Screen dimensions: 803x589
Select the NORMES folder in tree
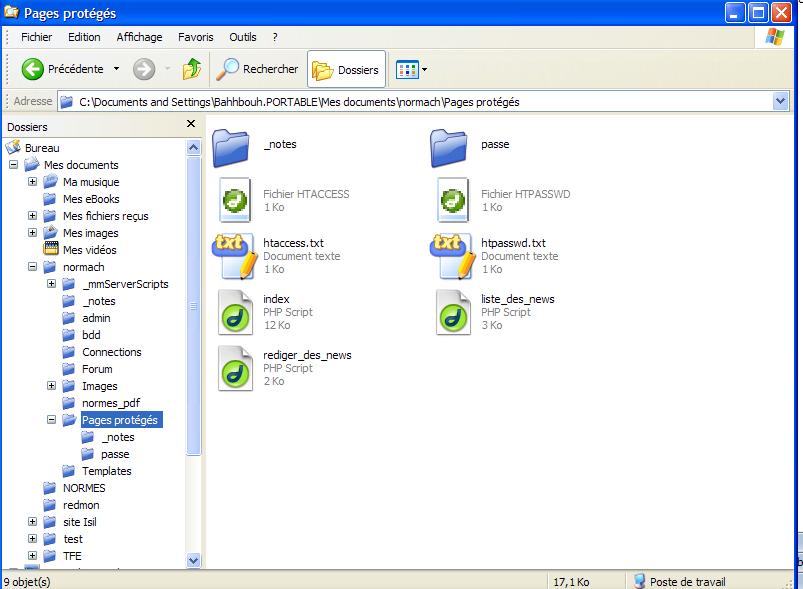84,488
